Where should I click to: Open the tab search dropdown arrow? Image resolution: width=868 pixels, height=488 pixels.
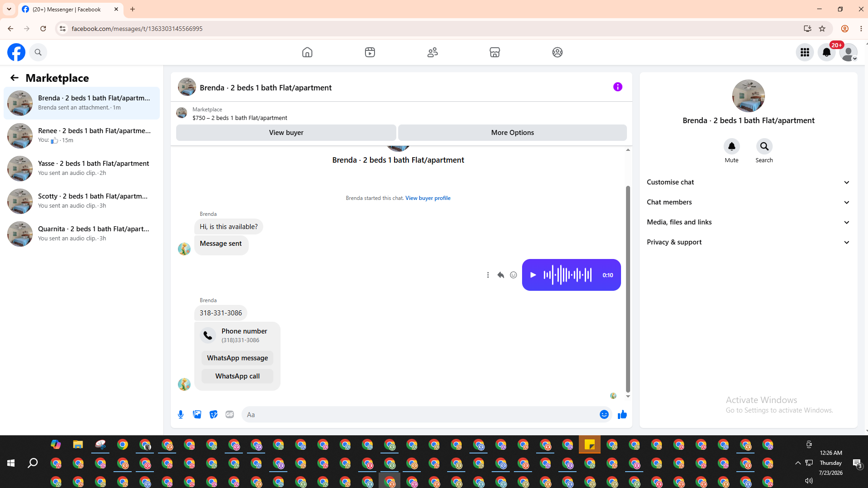point(9,9)
